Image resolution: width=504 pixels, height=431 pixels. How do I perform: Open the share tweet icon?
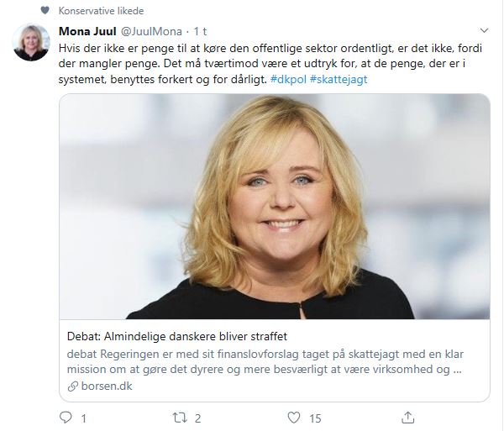pyautogui.click(x=408, y=416)
